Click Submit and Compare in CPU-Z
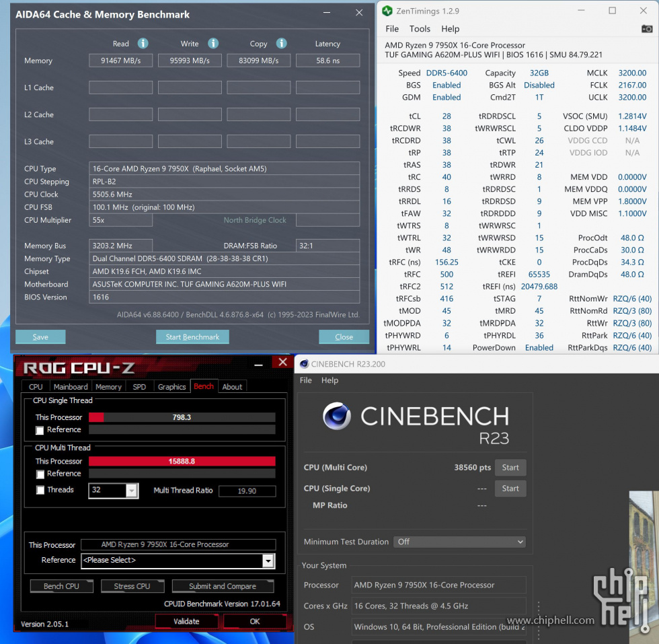 (x=223, y=586)
